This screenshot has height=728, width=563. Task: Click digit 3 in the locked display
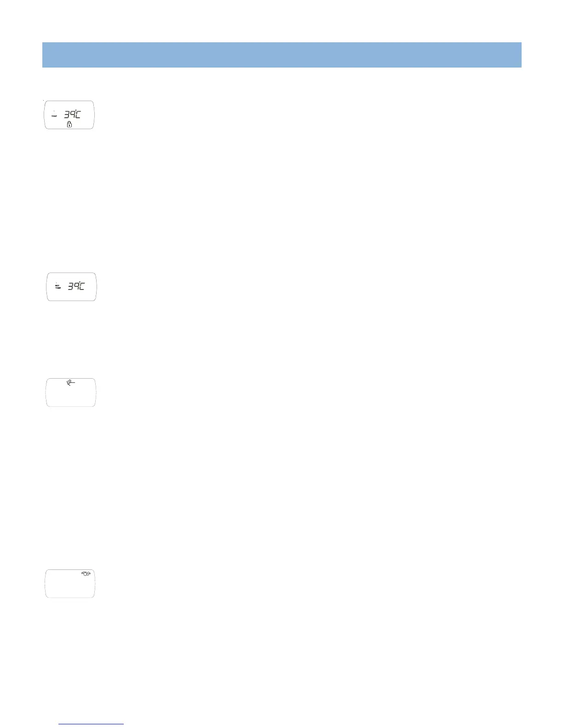pyautogui.click(x=67, y=114)
